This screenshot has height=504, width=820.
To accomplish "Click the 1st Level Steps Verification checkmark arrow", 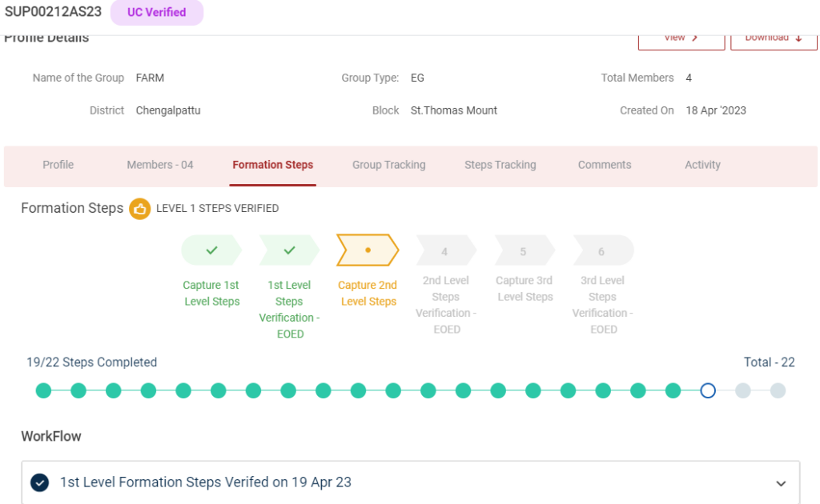I will [289, 250].
